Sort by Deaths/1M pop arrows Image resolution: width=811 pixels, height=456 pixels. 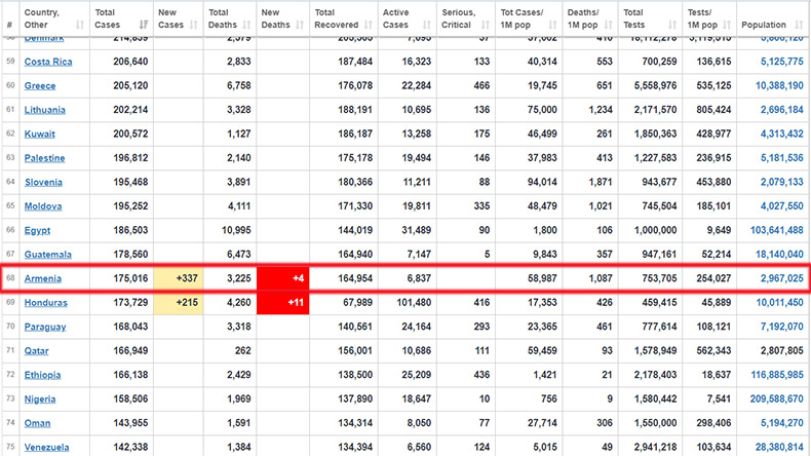click(608, 24)
